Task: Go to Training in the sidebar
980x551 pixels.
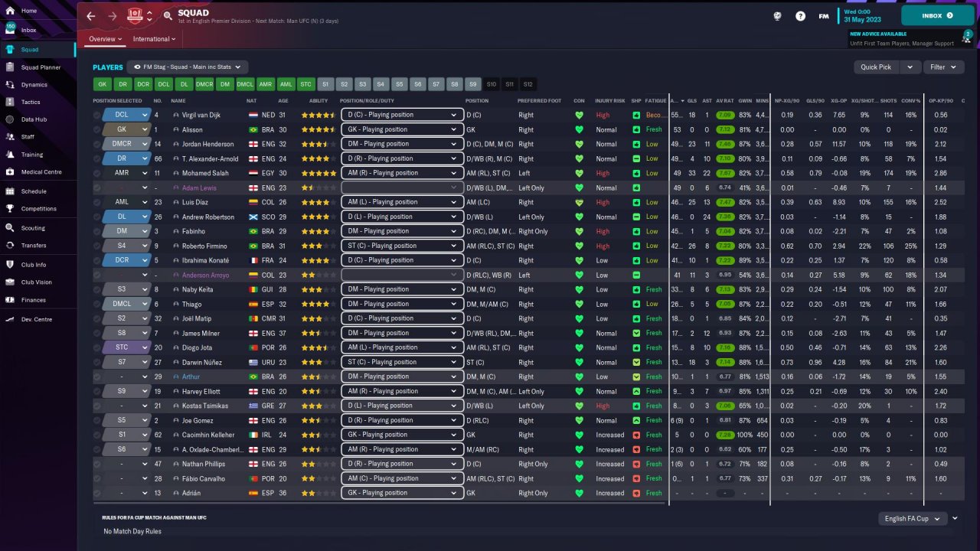Action: [32, 155]
